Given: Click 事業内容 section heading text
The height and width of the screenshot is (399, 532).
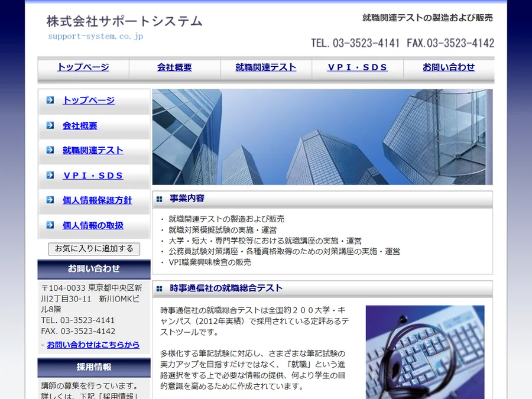Looking at the screenshot, I should (x=187, y=199).
